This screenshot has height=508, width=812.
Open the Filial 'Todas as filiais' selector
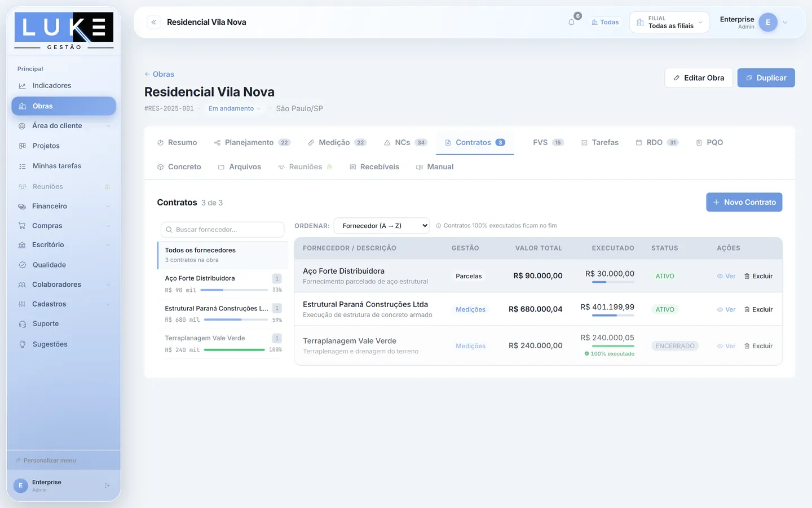[x=669, y=22]
